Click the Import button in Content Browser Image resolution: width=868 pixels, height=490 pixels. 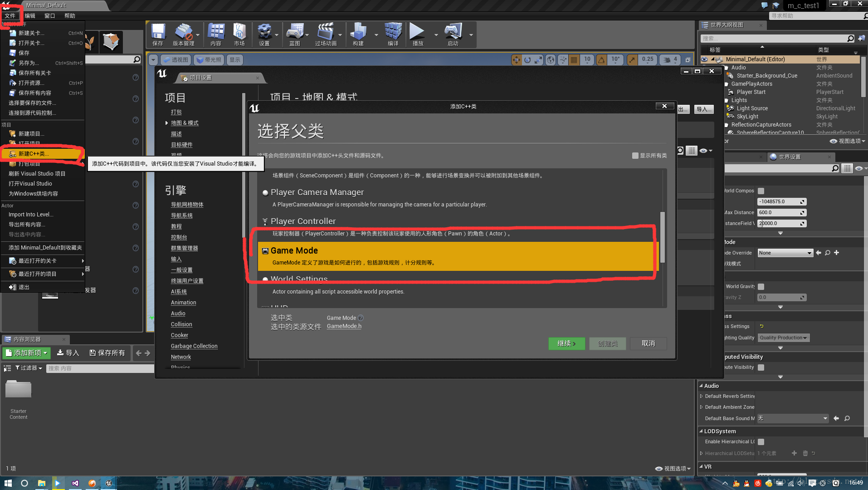[68, 353]
